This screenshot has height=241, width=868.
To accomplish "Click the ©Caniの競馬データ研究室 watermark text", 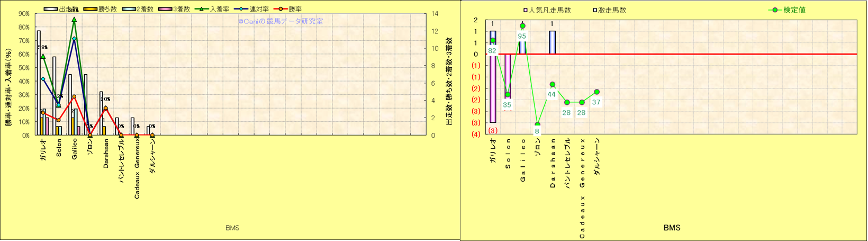I will click(280, 21).
